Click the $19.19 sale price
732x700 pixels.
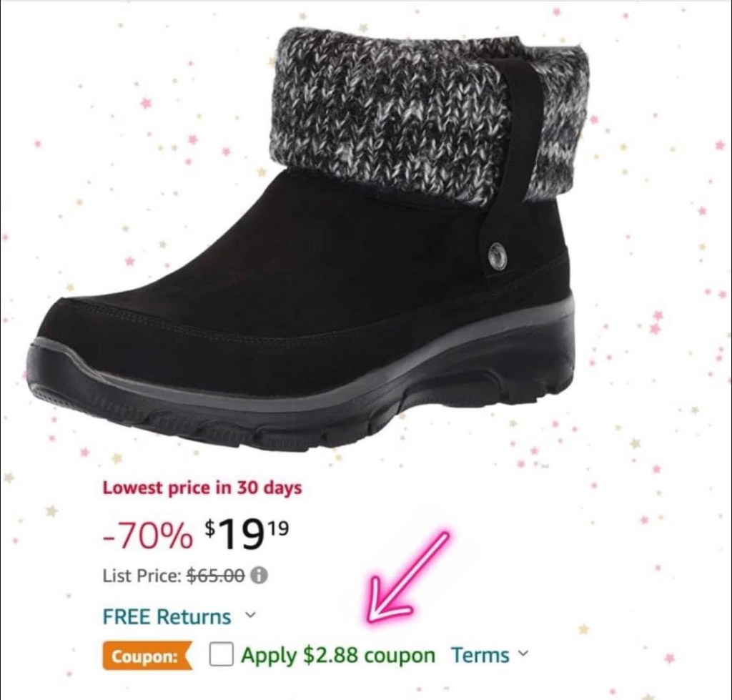247,535
